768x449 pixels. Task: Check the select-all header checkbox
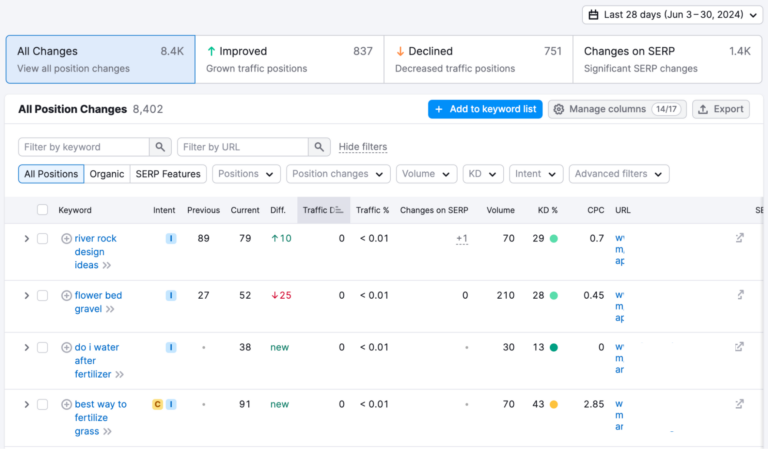[x=42, y=210]
